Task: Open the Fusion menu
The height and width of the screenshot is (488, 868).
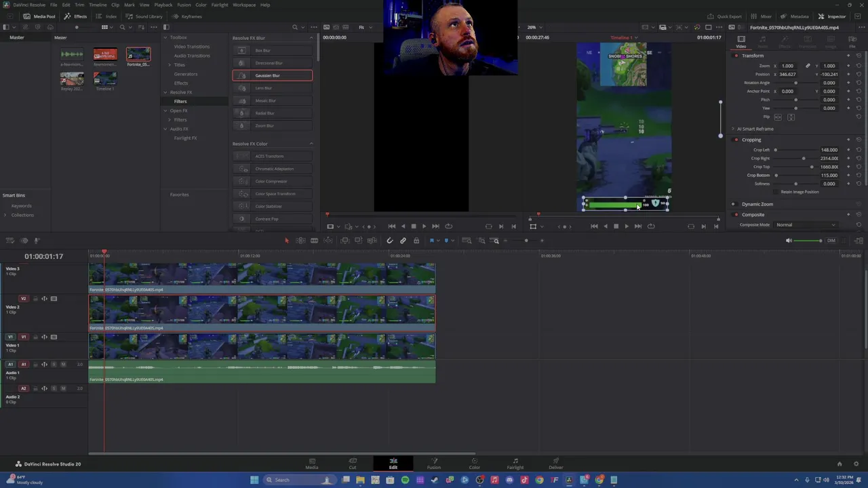Action: point(184,5)
